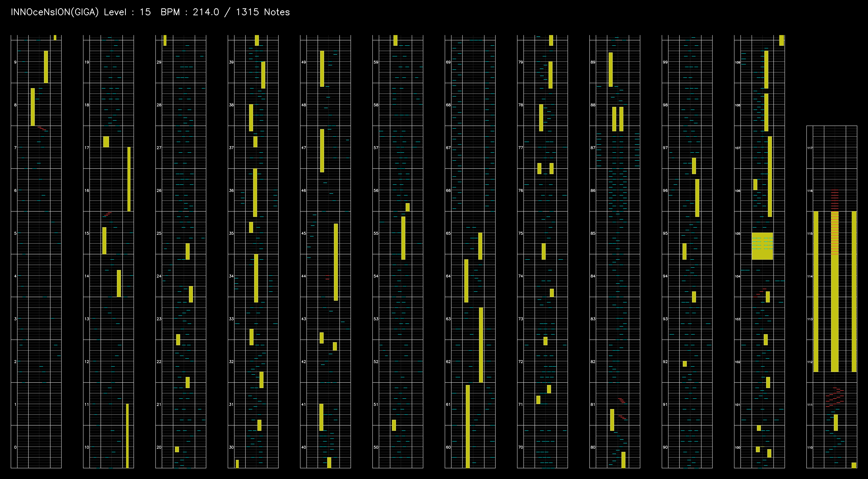Click the leftmost long note spanning measures 112-115

pyautogui.click(x=816, y=292)
